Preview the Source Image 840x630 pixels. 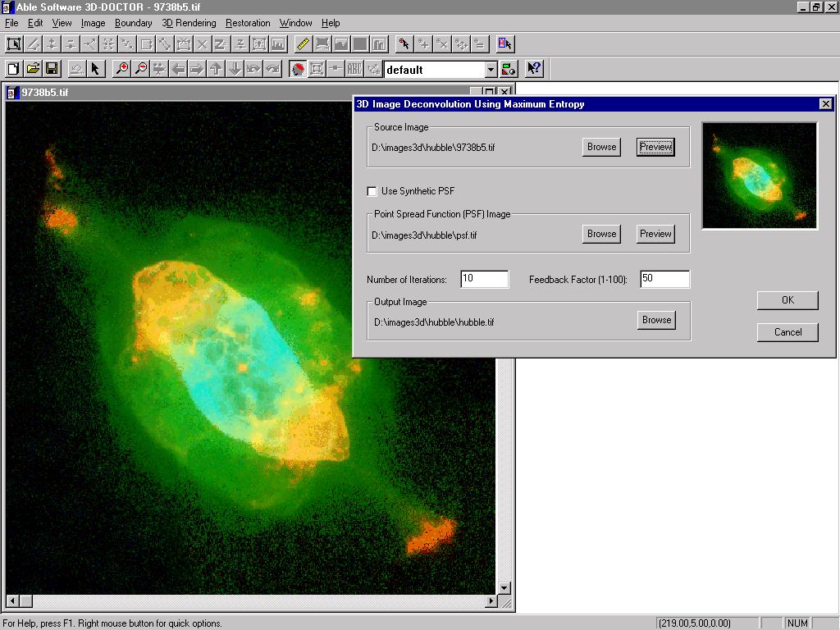[655, 147]
